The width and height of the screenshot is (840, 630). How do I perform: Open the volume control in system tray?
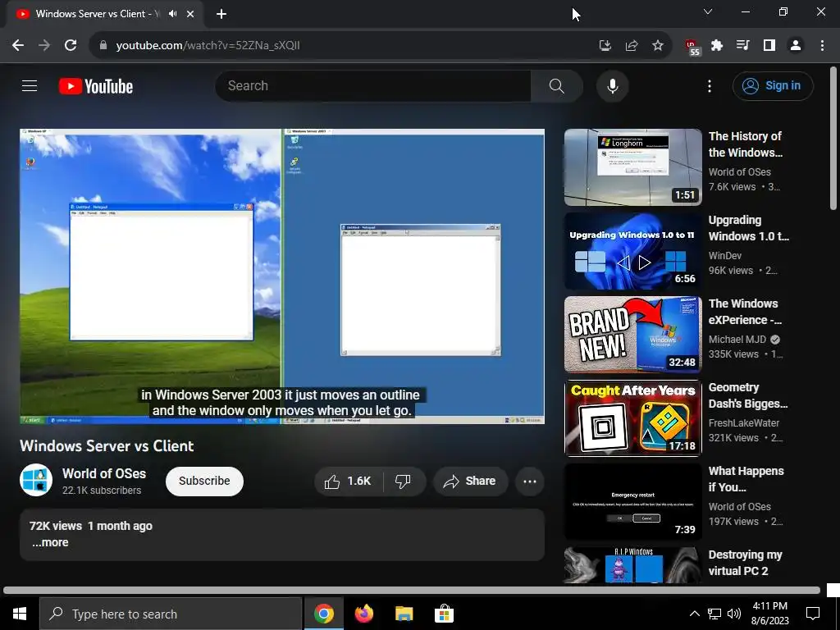pos(734,614)
